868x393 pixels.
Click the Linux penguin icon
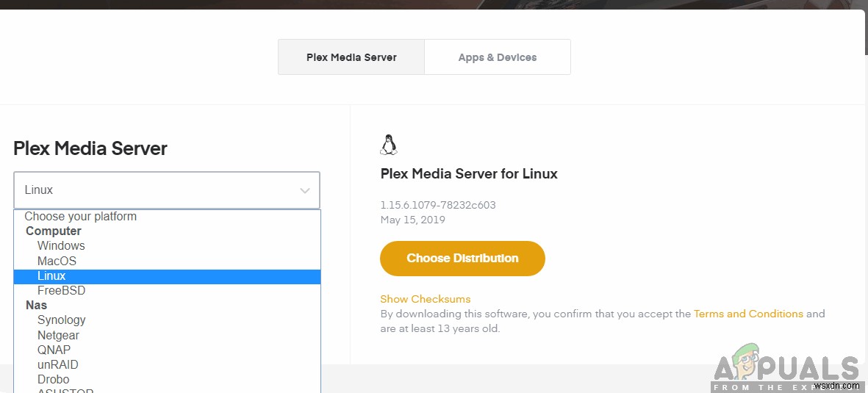tap(389, 145)
